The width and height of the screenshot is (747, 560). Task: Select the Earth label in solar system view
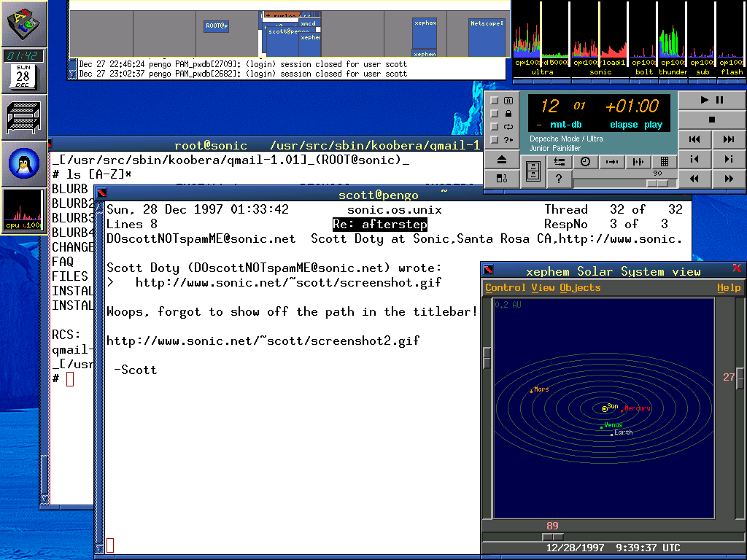click(x=623, y=433)
